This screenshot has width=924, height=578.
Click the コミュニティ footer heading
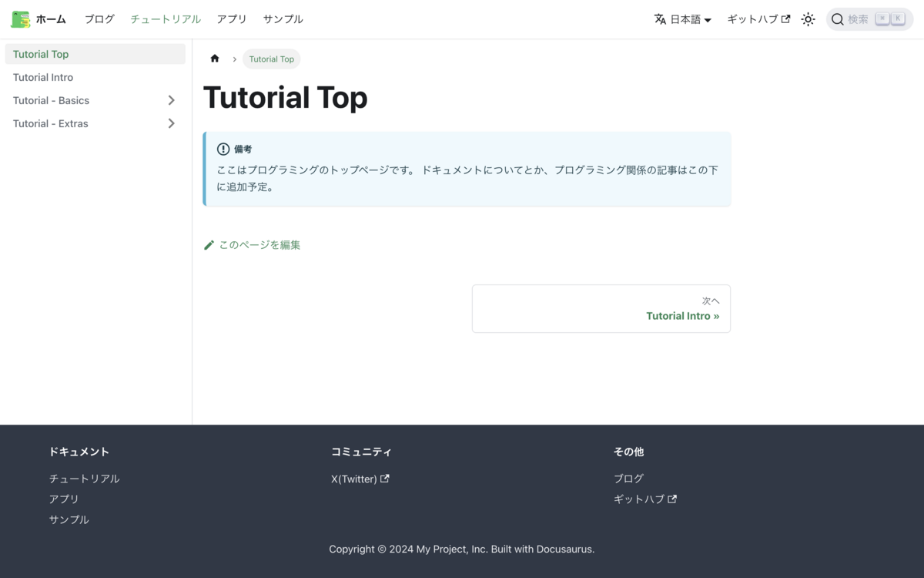point(362,452)
